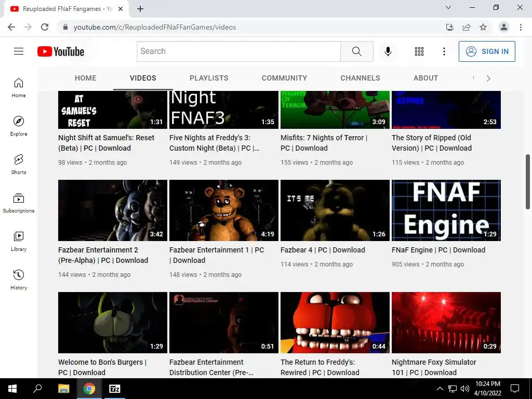Viewport: 532px width, 399px height.
Task: Open Subscriptions in sidebar
Action: 19,203
